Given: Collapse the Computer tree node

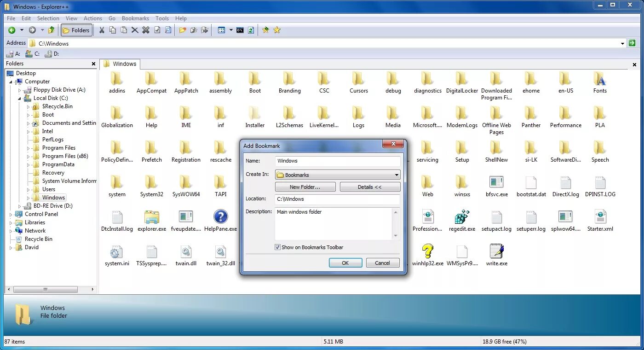Looking at the screenshot, I should click(x=11, y=82).
